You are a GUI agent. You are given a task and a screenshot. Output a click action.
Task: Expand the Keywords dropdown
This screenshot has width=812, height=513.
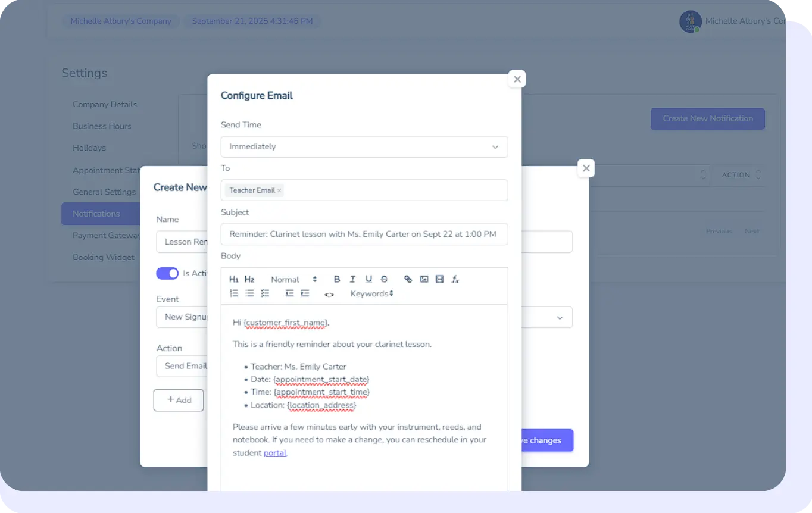pos(371,293)
